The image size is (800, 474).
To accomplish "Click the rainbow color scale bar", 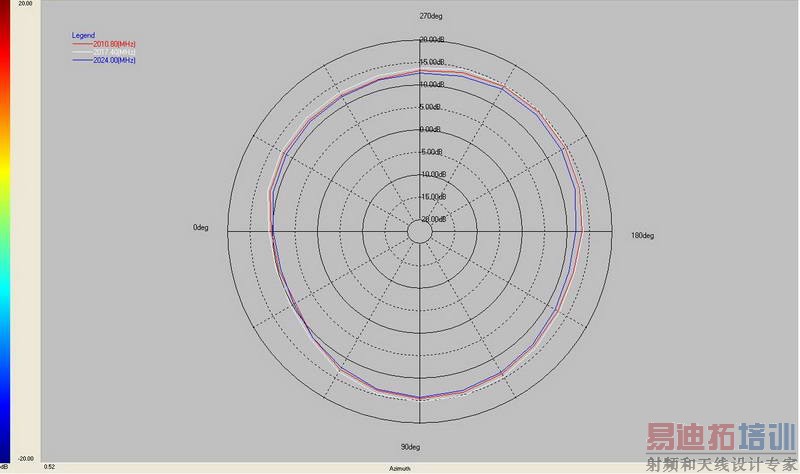I will pos(5,231).
